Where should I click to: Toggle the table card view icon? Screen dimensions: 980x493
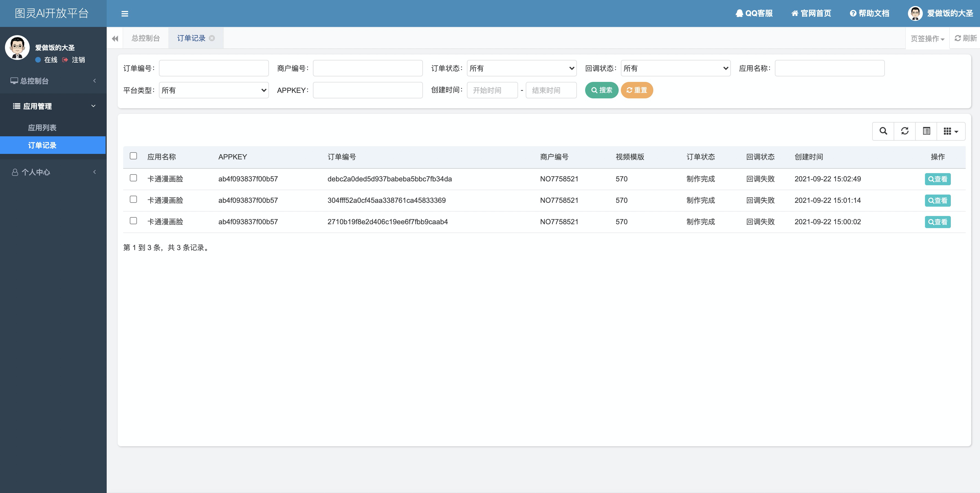[926, 131]
